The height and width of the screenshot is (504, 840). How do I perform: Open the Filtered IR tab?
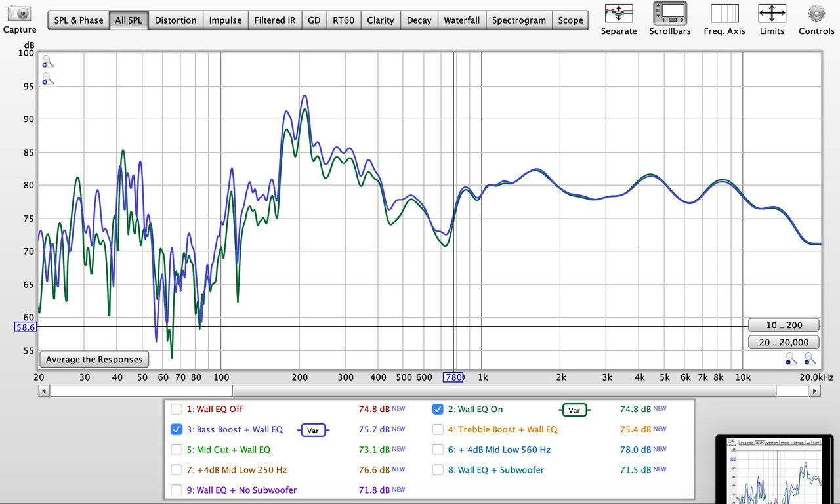click(275, 20)
